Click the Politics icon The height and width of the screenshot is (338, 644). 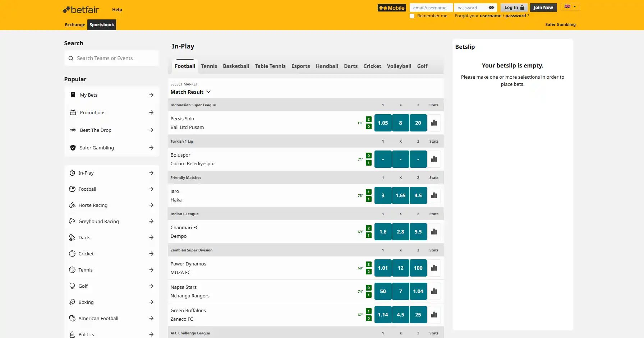coord(72,334)
